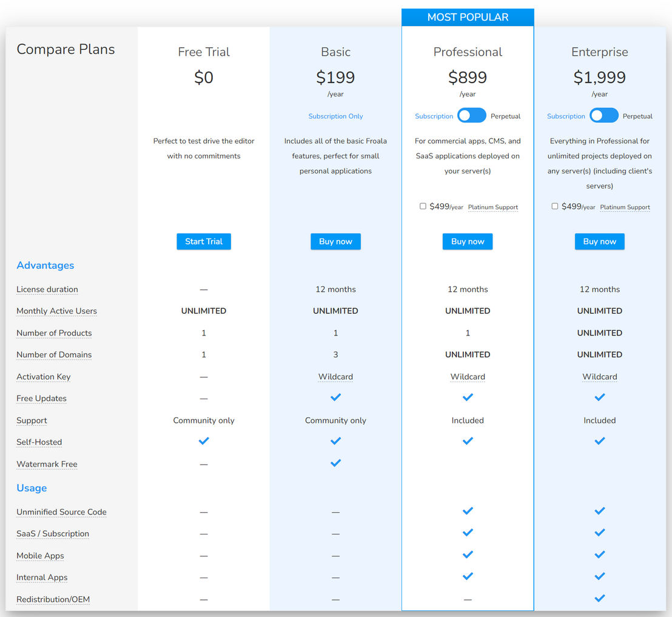Click Mobile Apps checkmark under Professional
The width and height of the screenshot is (672, 617).
[468, 555]
